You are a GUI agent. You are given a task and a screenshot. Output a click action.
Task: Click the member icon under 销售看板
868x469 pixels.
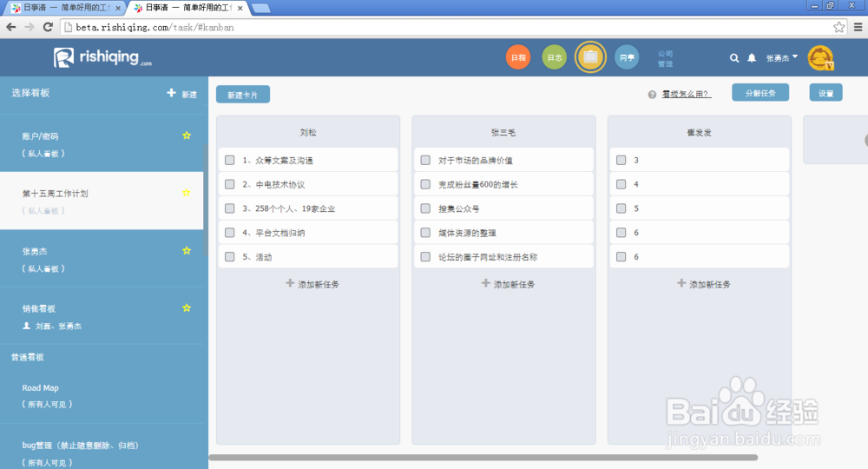pos(26,326)
